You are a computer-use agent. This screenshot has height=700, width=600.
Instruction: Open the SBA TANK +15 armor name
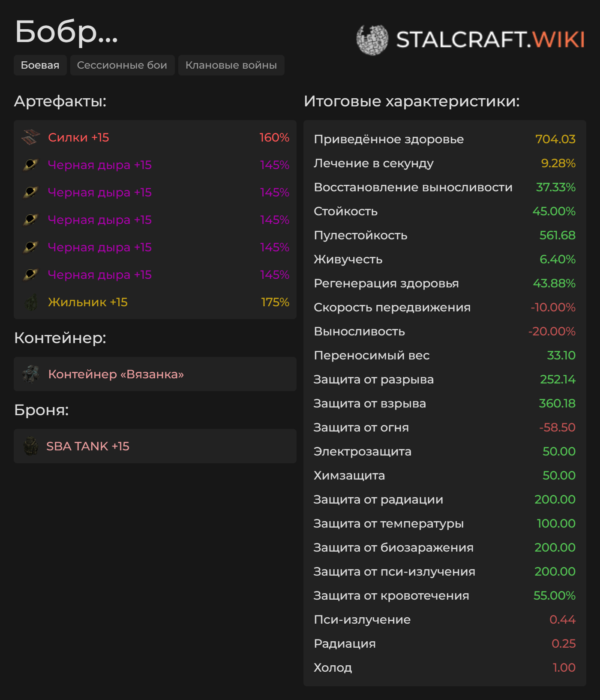(88, 447)
